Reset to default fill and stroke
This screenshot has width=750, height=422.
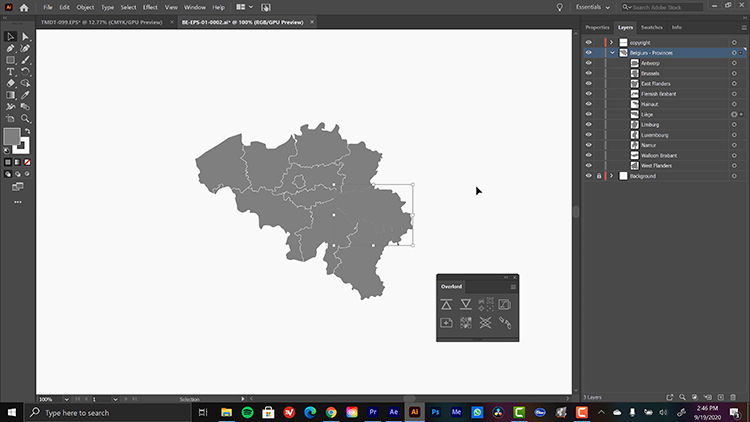click(7, 151)
